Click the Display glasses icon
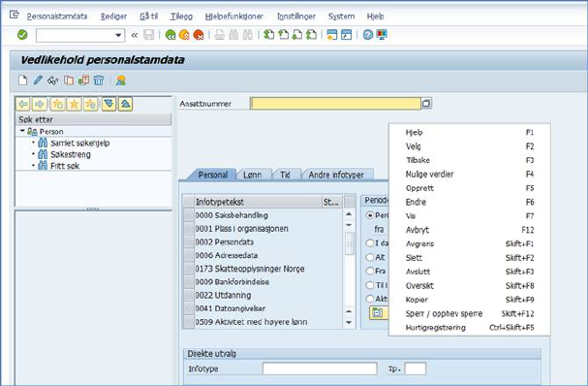 53,80
